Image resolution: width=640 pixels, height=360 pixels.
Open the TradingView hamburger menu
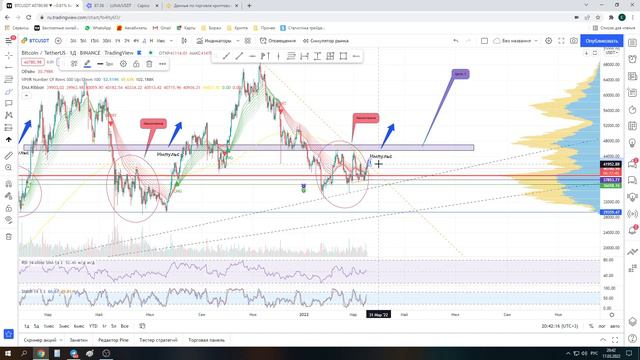point(9,41)
